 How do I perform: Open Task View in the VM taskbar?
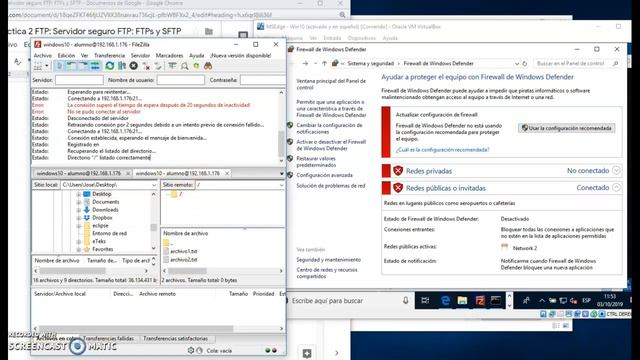(x=425, y=301)
